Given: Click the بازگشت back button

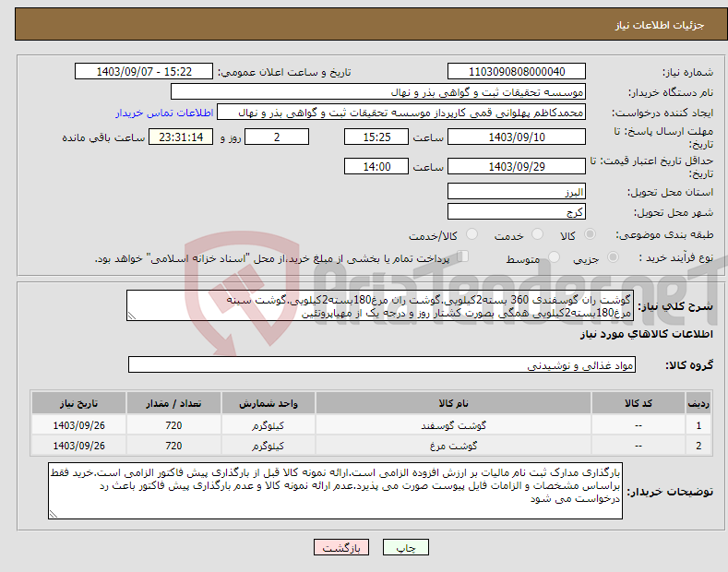Looking at the screenshot, I should coord(341,547).
